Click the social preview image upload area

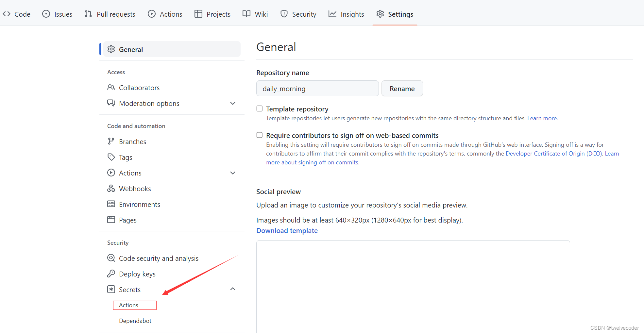413,287
